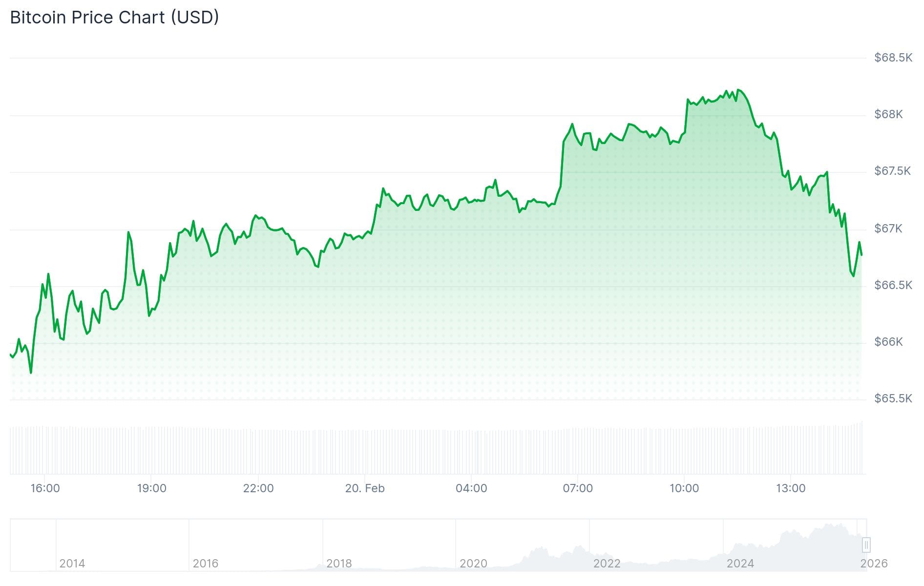Jump to 2018 in the navigator
Viewport: 924px width, 586px height.
pyautogui.click(x=339, y=564)
